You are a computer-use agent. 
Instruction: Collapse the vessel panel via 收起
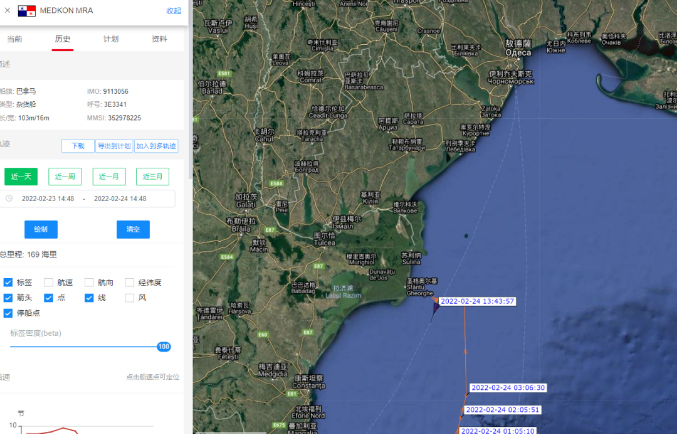pos(174,10)
